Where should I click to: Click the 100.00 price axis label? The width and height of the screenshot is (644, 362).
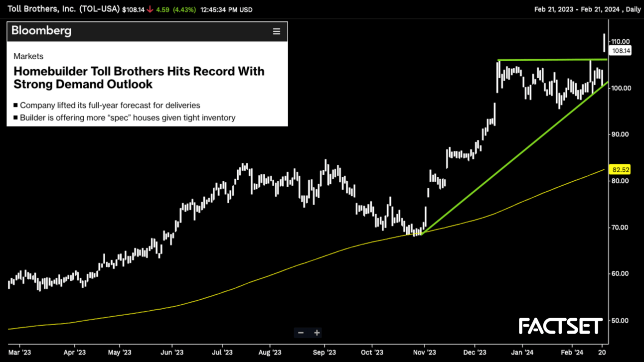click(x=621, y=88)
